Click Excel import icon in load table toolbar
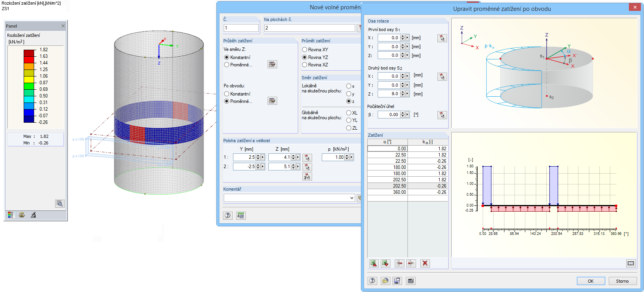The image size is (644, 292). 373,263
